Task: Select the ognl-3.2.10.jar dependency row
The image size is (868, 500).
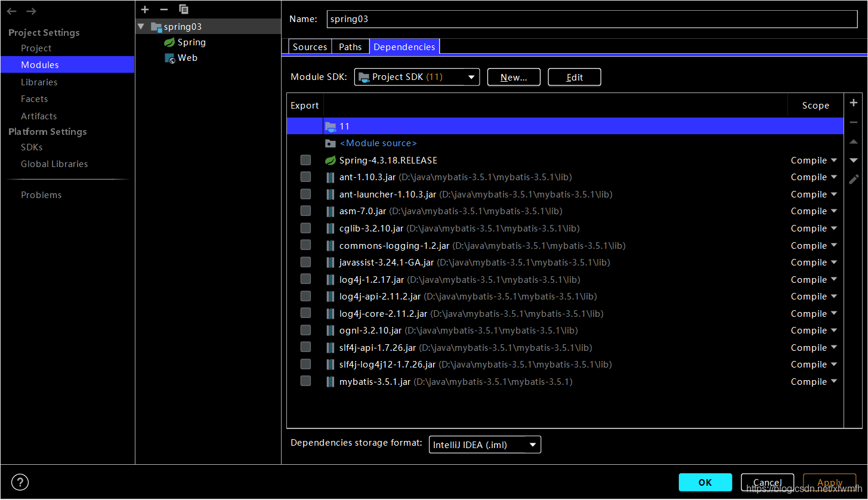Action: click(565, 331)
